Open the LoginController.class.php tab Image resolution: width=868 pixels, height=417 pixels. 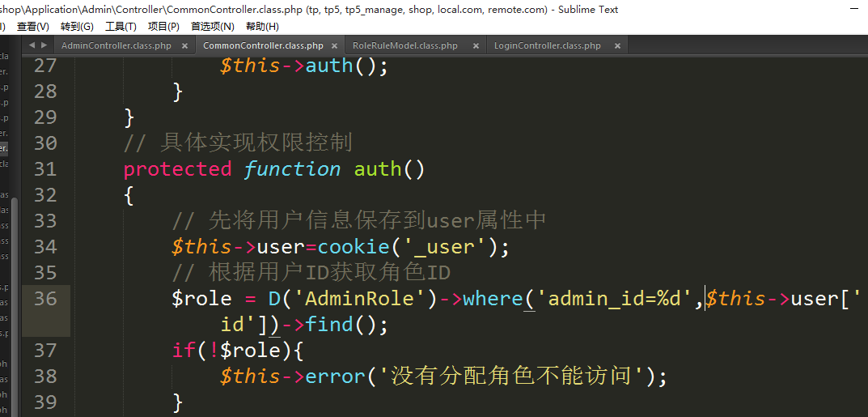547,46
